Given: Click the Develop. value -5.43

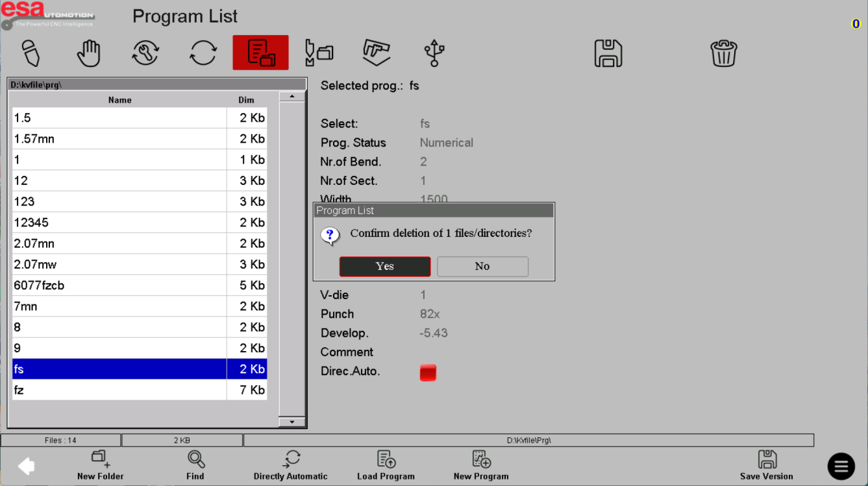Looking at the screenshot, I should tap(434, 333).
